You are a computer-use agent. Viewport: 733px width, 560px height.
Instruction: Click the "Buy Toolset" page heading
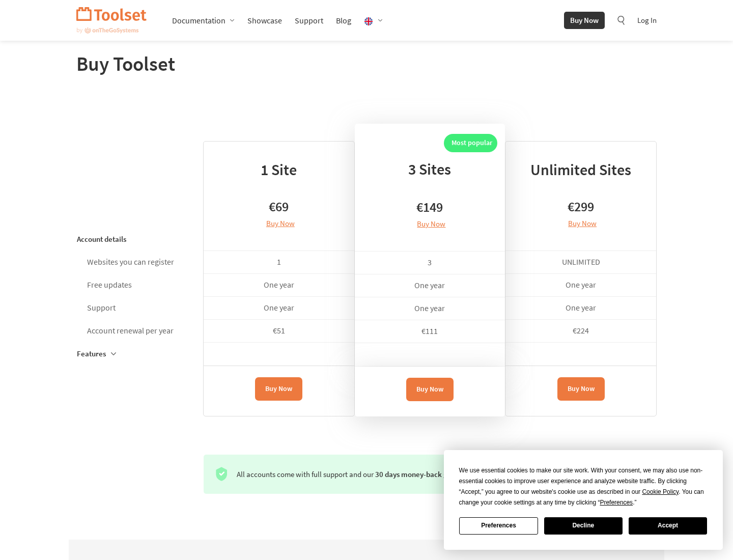click(126, 65)
